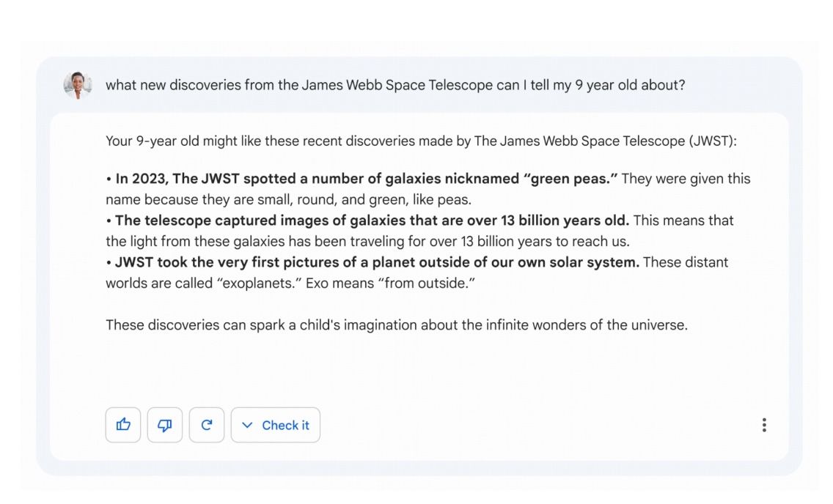
Task: Click the user prompt about James Webb discoveries
Action: [x=395, y=85]
